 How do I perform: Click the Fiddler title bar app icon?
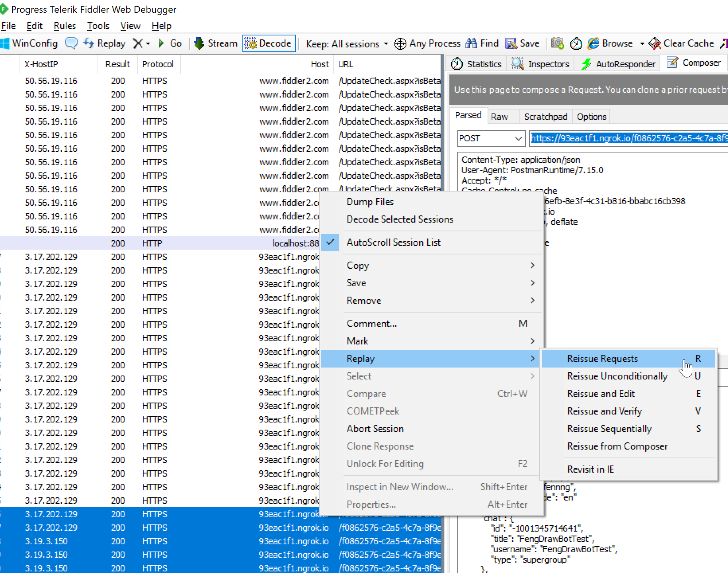[x=4, y=9]
